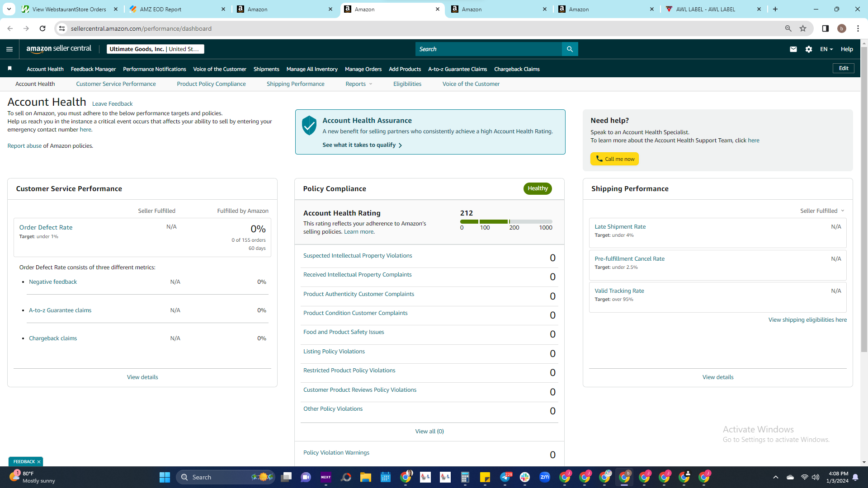
Task: Open Feedback Manager in the favorites bar
Action: click(93, 69)
